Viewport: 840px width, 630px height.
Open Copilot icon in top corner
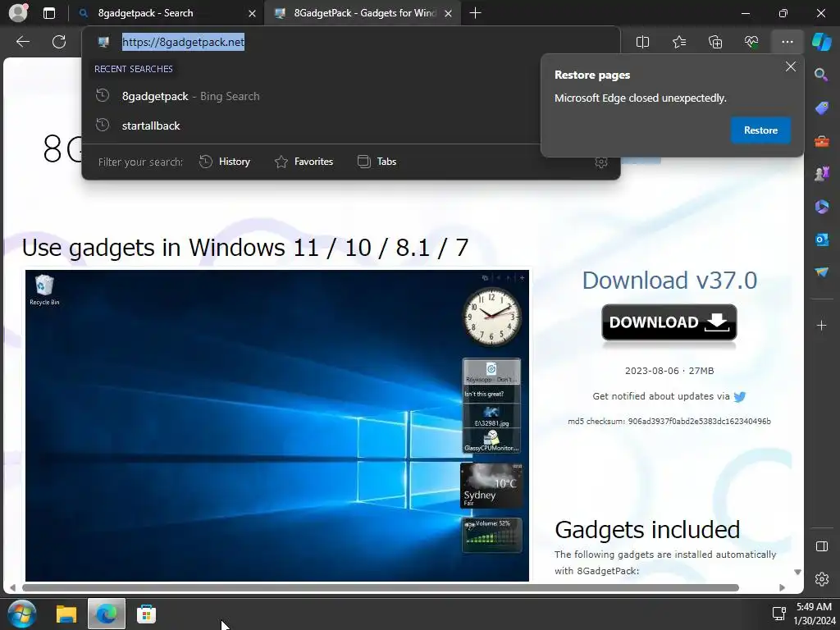coord(822,42)
